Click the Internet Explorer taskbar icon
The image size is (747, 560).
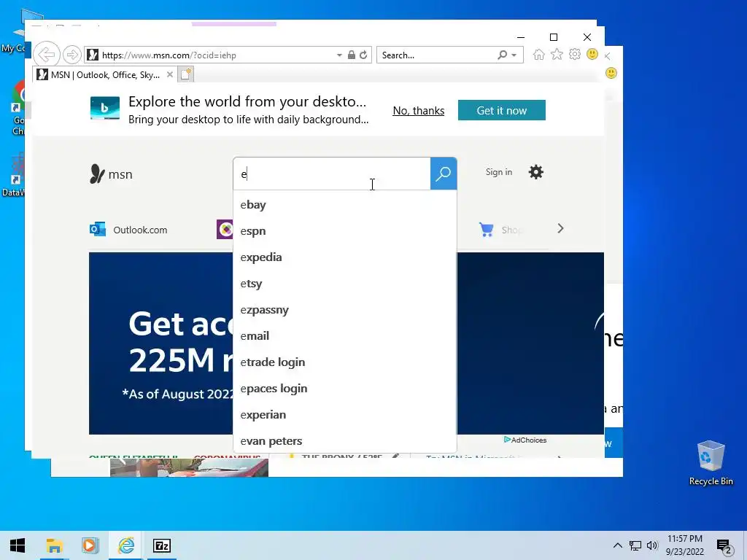point(125,545)
